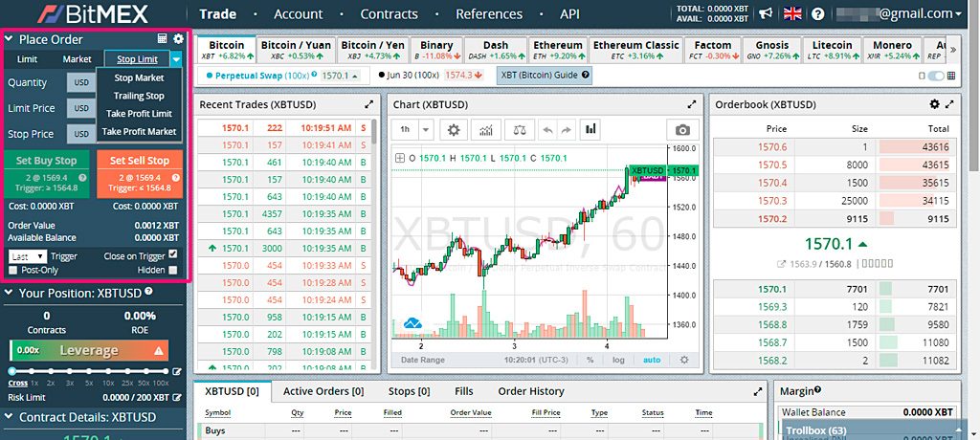Expand bottom orders panel fullscreen icon

(758, 392)
